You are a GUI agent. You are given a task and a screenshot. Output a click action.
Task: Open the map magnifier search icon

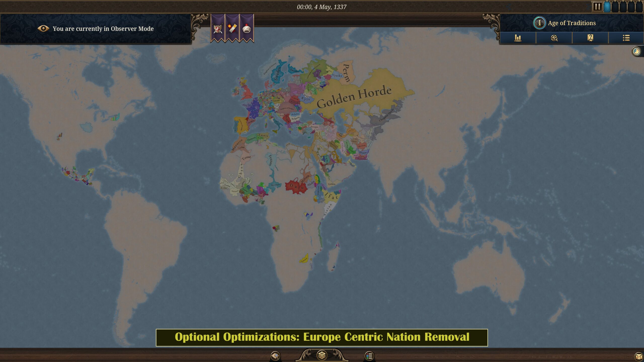coord(275,356)
